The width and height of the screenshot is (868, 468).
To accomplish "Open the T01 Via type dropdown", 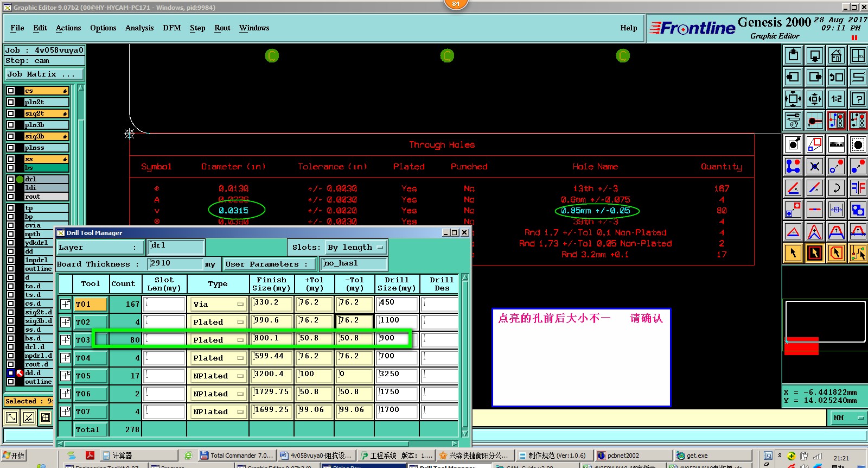I will pos(218,304).
